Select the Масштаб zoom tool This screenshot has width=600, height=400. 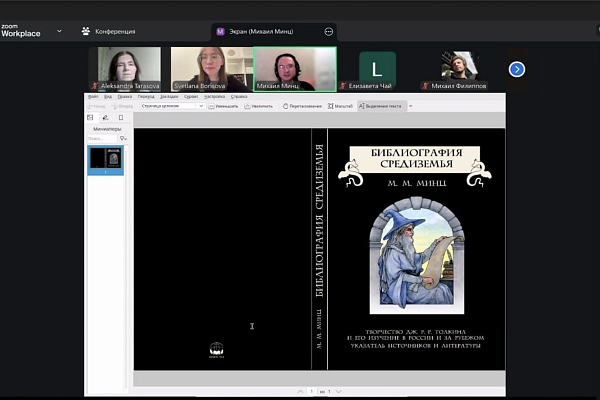coord(340,105)
